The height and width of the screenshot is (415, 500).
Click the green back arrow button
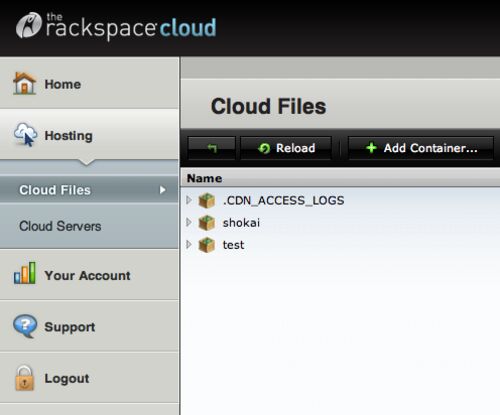(x=212, y=148)
